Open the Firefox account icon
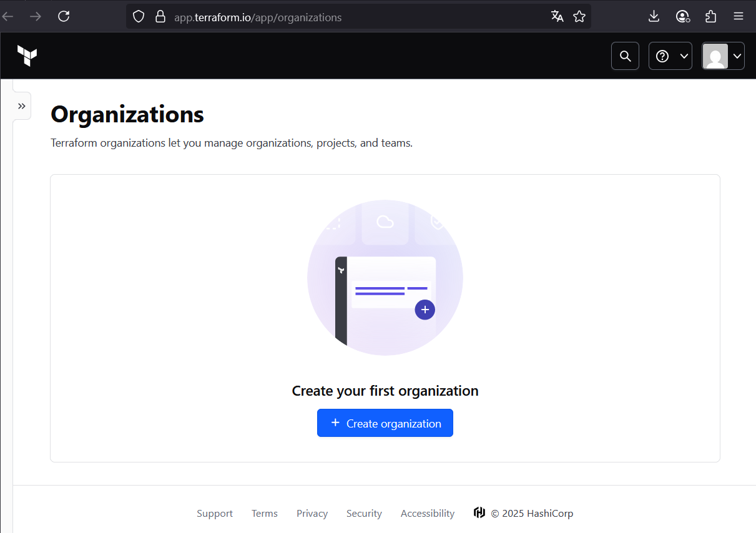The width and height of the screenshot is (756, 533). pos(682,17)
